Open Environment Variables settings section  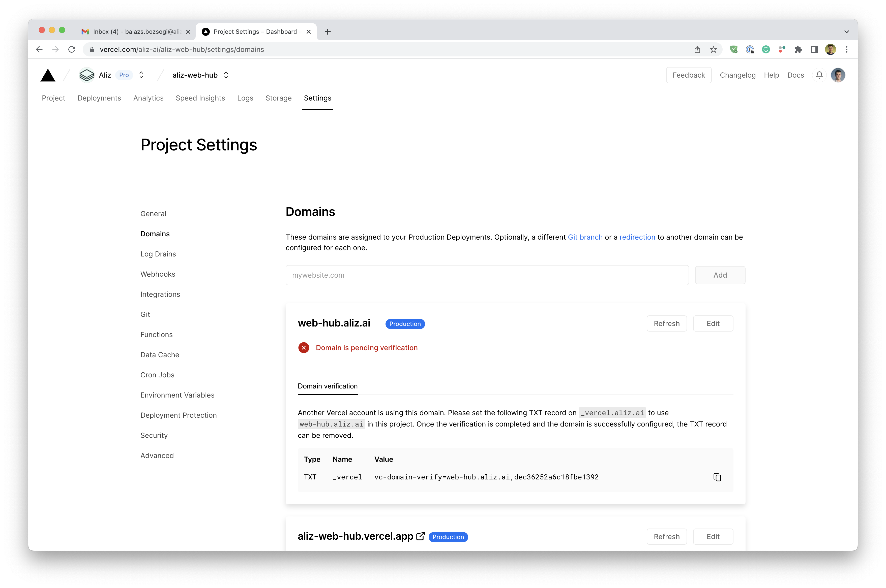click(177, 395)
